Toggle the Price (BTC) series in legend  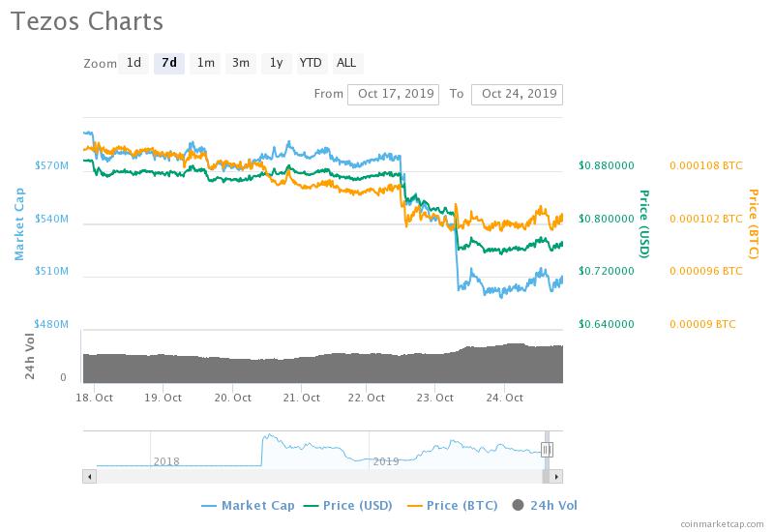coord(452,505)
